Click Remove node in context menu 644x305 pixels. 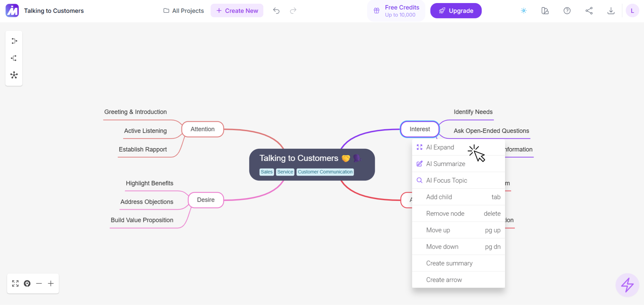(x=445, y=214)
